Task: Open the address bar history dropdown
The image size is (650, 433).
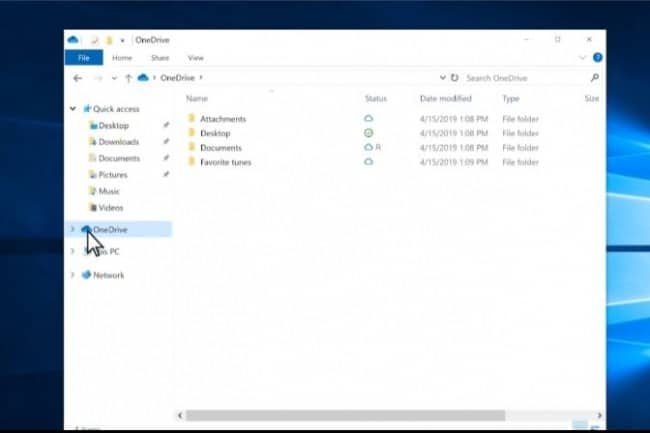Action: coord(442,77)
